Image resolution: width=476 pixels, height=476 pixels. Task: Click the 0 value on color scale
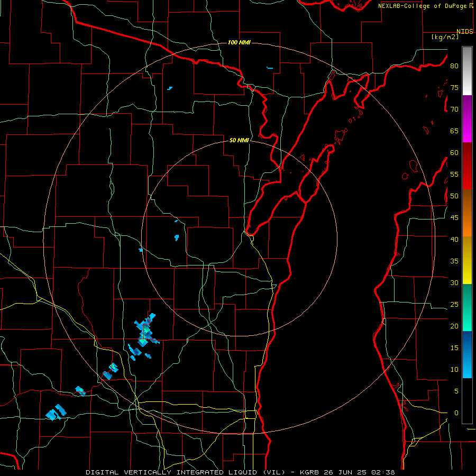point(456,413)
